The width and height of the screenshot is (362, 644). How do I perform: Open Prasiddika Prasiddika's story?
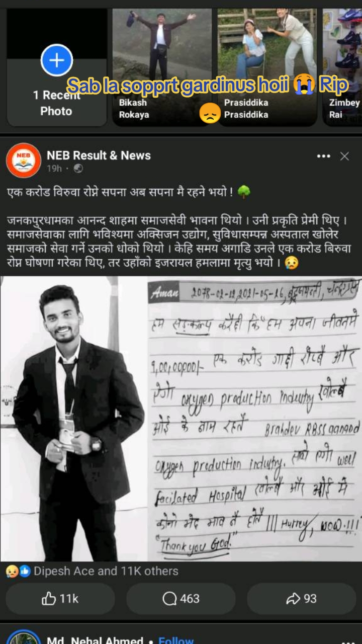point(267,67)
